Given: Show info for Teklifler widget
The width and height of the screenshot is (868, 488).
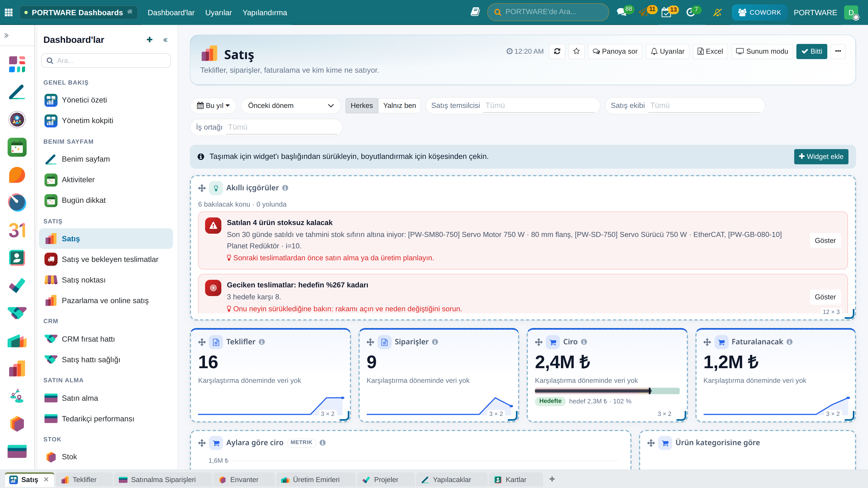Looking at the screenshot, I should point(262,342).
